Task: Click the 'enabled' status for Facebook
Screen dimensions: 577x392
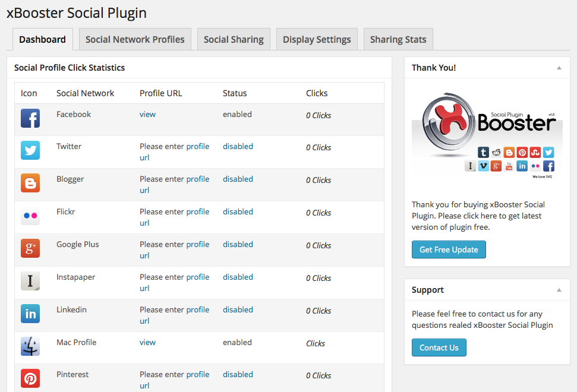Action: pyautogui.click(x=237, y=115)
